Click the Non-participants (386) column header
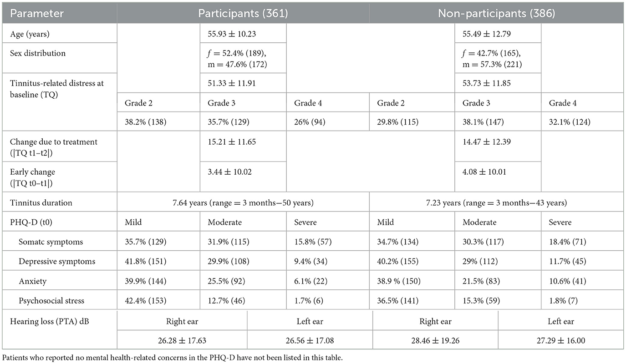Image resolution: width=626 pixels, height=364 pixels. tap(496, 13)
